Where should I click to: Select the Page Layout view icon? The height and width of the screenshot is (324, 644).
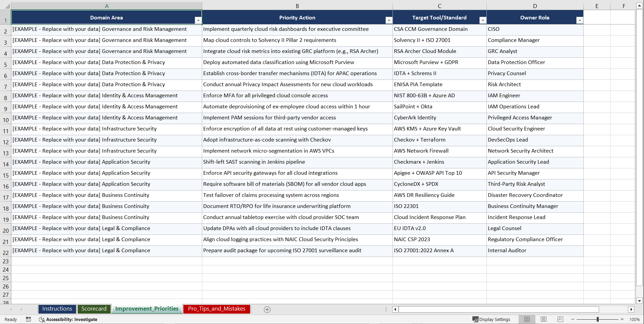pos(543,319)
